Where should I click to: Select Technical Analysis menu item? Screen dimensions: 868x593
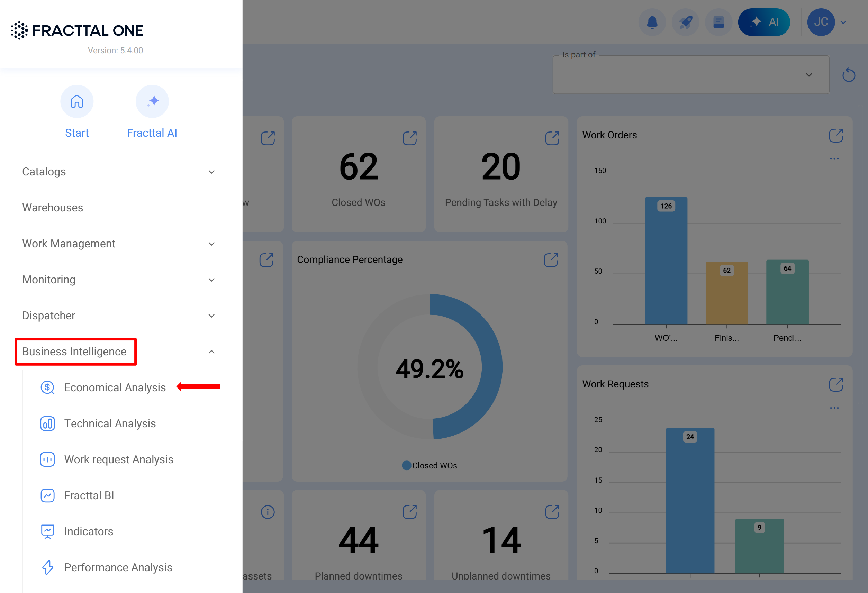(110, 423)
